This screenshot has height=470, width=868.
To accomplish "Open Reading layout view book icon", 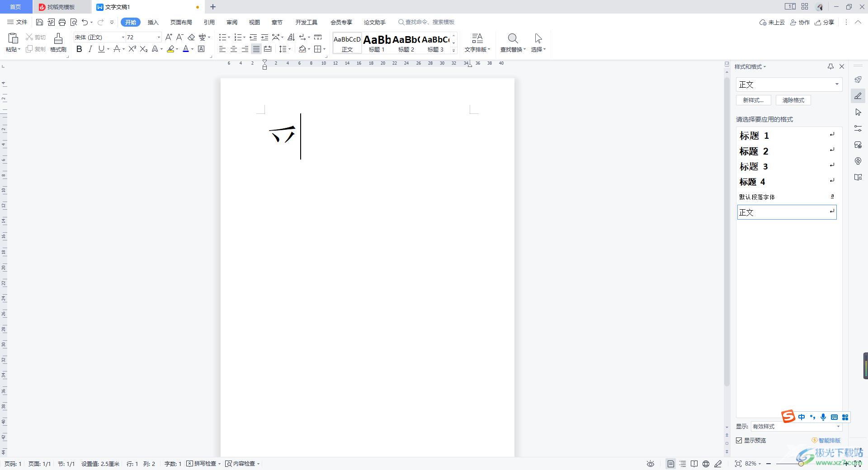I will point(694,464).
